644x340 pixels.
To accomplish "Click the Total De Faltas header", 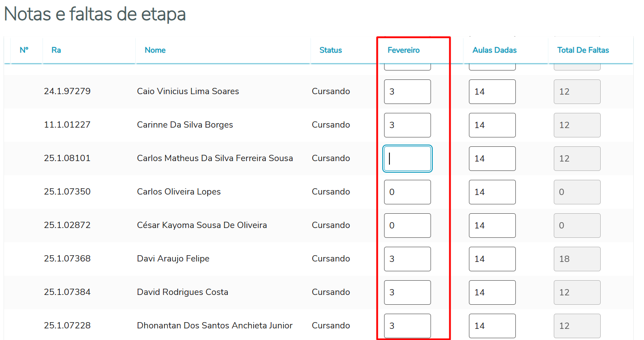I will 583,50.
